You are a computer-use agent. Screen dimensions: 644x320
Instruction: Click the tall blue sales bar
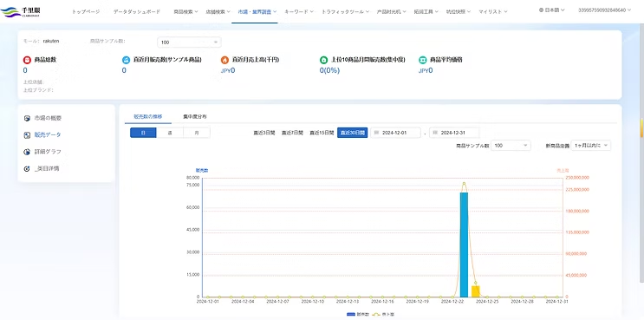[464, 245]
